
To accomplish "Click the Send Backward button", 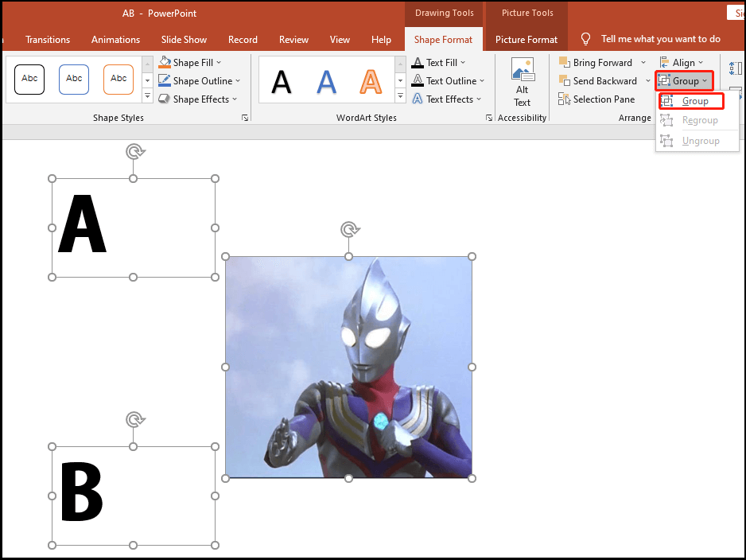I will coord(598,81).
